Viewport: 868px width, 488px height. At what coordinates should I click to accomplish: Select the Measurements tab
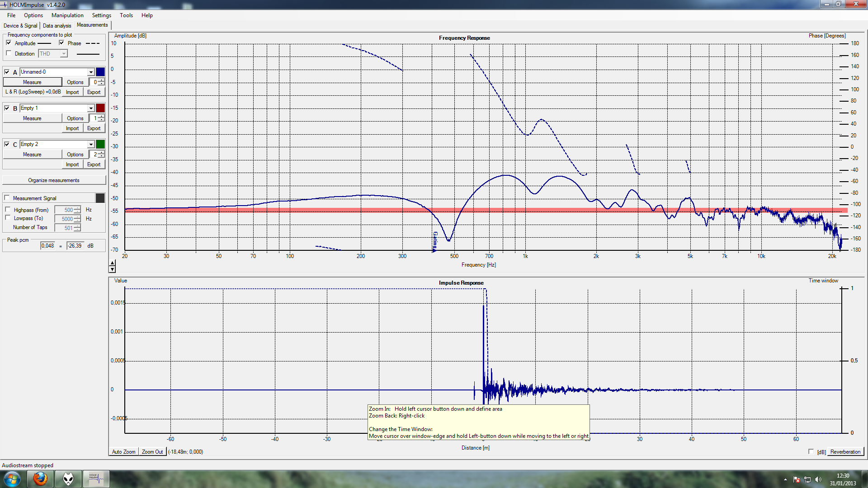[x=92, y=25]
